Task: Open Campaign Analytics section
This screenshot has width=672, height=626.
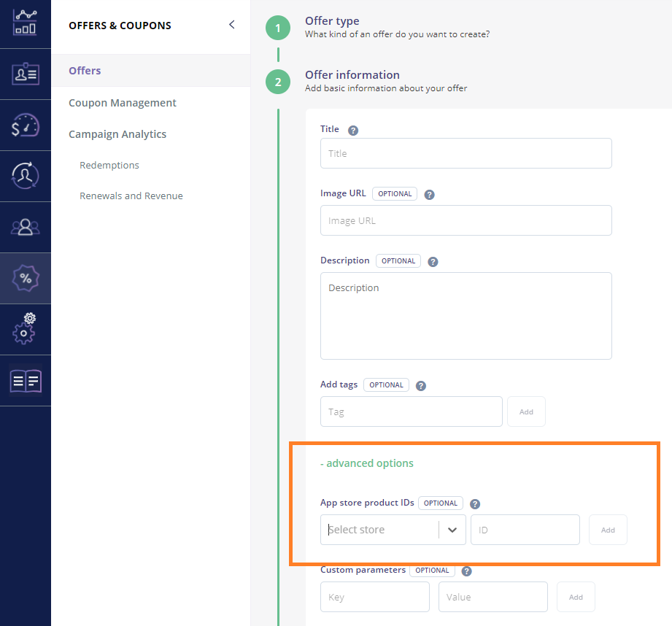Action: point(117,134)
